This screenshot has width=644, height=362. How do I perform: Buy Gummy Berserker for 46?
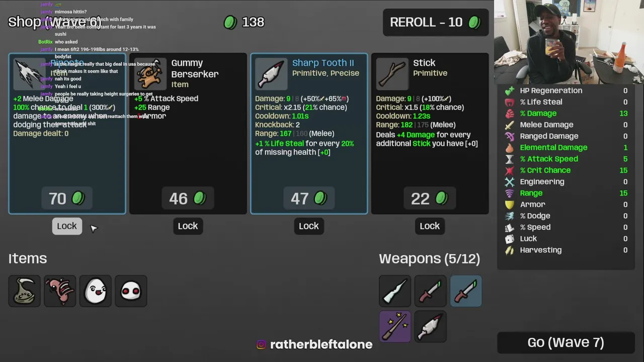point(188,198)
